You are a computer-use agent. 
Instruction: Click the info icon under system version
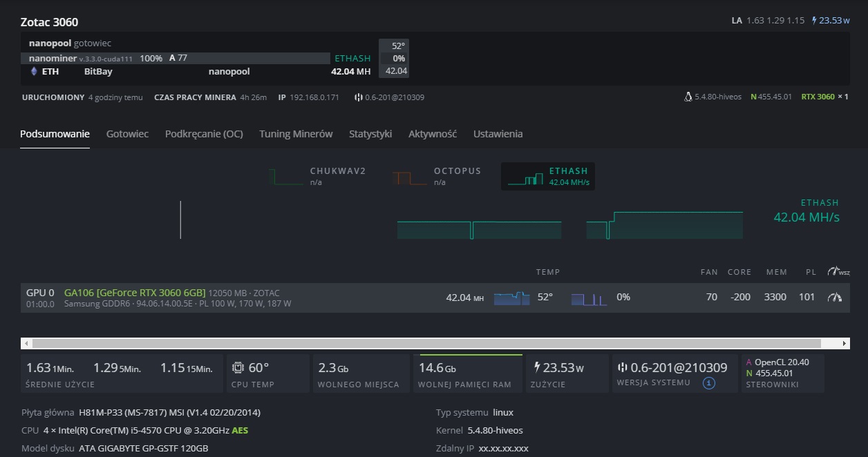pyautogui.click(x=708, y=383)
